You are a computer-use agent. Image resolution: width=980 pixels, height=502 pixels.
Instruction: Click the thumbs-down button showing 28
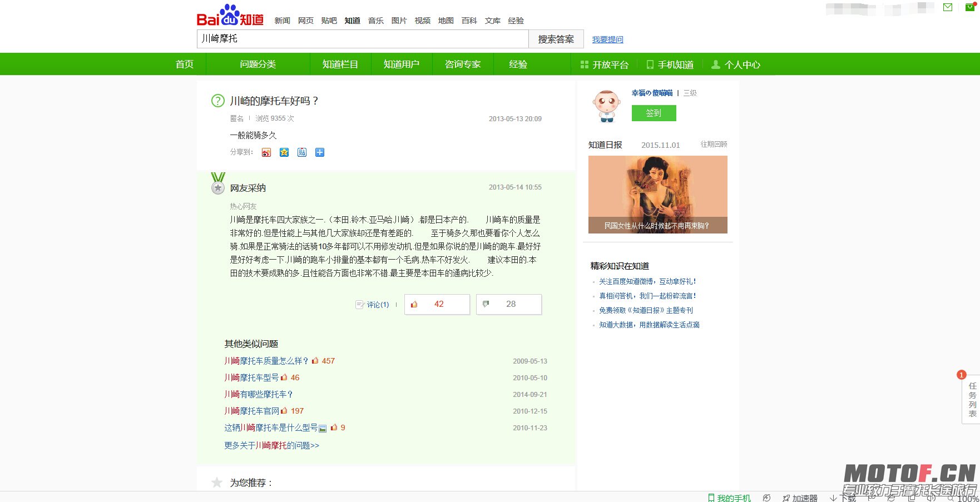click(509, 304)
